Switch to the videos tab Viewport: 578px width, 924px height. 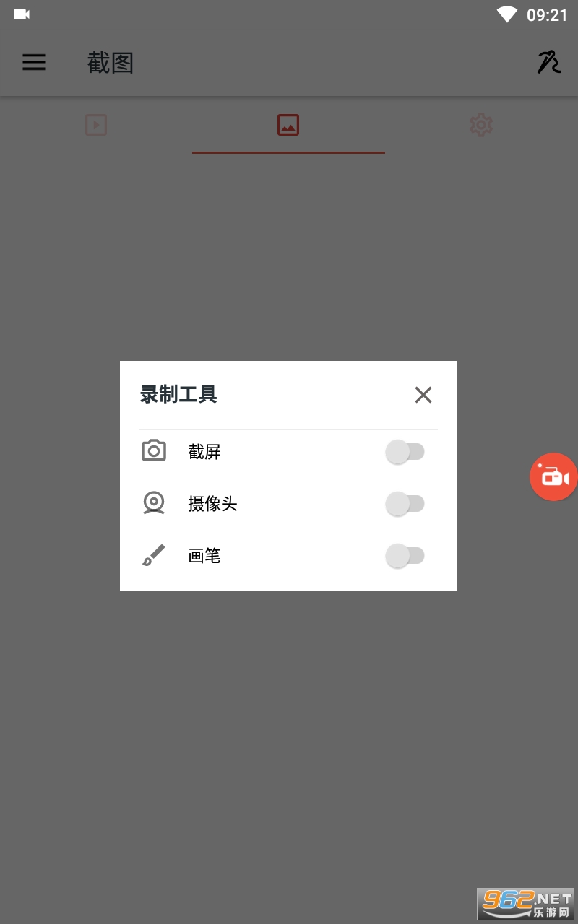pos(96,126)
